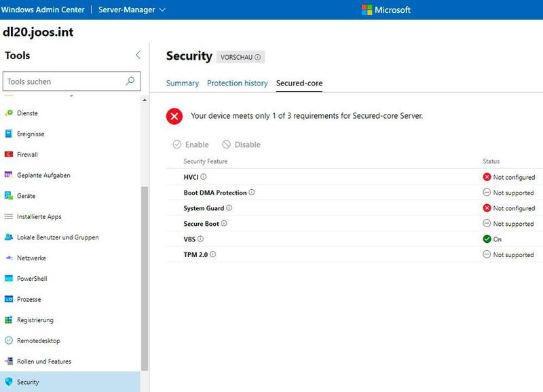This screenshot has height=392, width=543.
Task: Click the dl20.joos.int server name
Action: pos(38,32)
